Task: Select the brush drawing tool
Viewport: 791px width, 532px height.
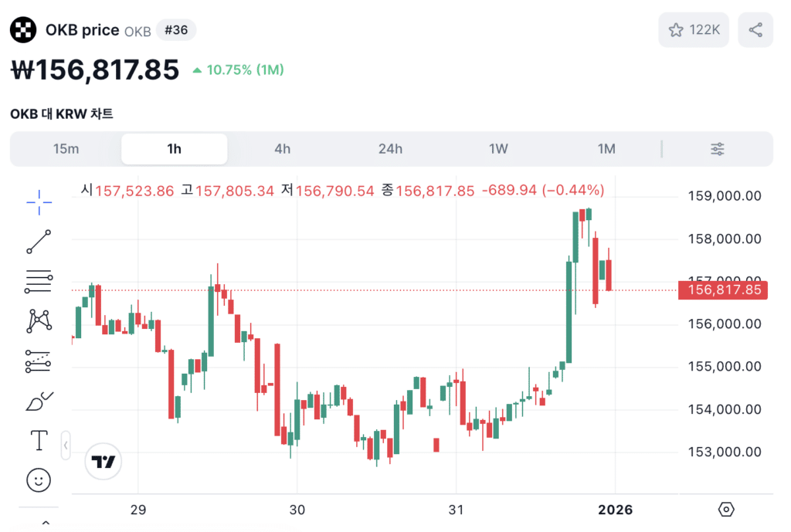Action: pyautogui.click(x=39, y=402)
